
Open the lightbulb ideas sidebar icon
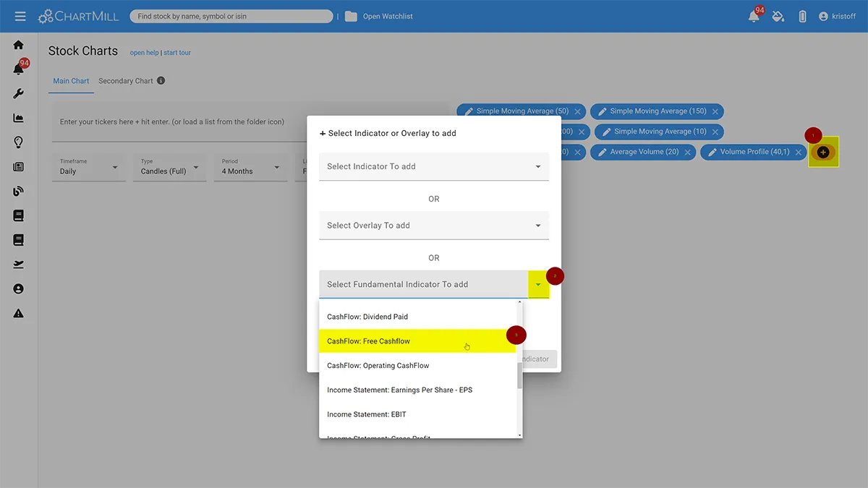click(19, 142)
